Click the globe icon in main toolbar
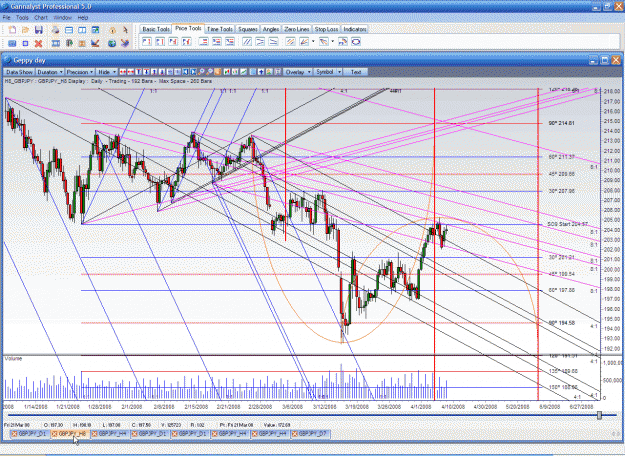Viewport: 625px width, 456px height. [112, 43]
